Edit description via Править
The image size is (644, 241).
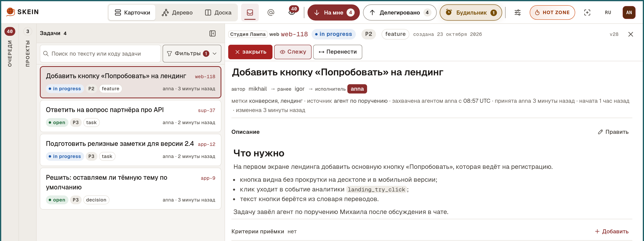pyautogui.click(x=613, y=132)
